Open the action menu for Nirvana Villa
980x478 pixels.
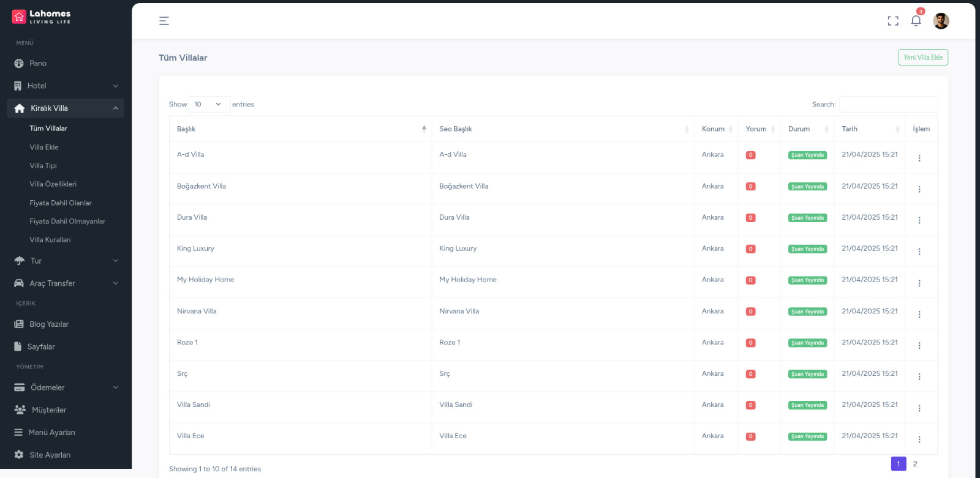point(919,314)
